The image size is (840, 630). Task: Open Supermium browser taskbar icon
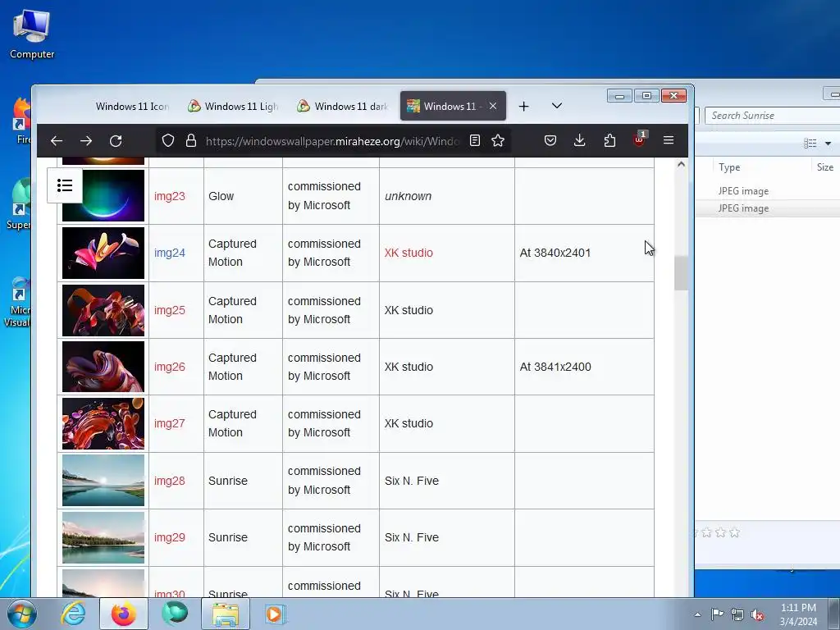176,614
